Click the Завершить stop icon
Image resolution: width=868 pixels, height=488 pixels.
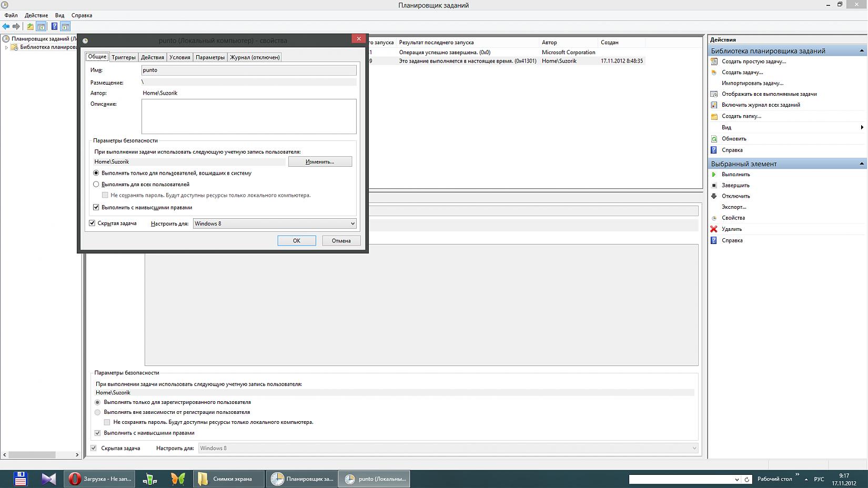[714, 185]
